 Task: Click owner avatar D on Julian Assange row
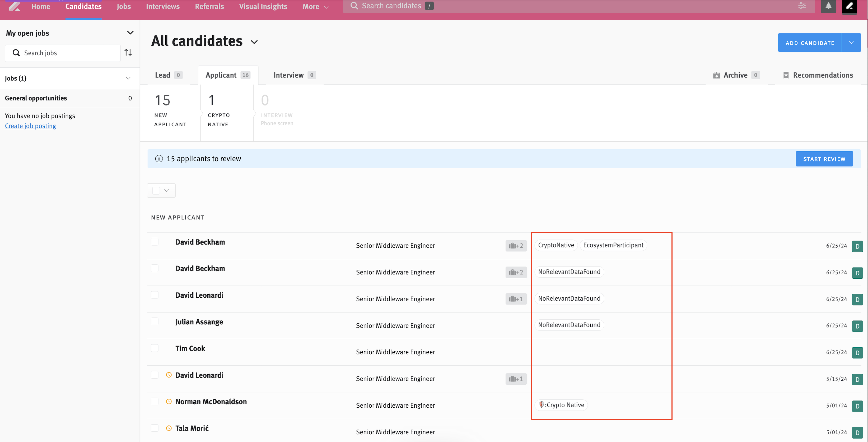pyautogui.click(x=857, y=326)
